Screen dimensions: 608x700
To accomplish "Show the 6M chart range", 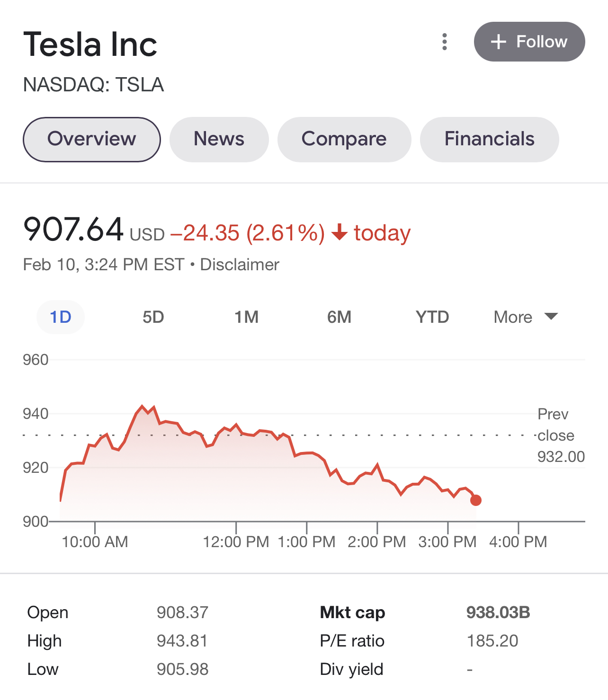I will tap(340, 317).
